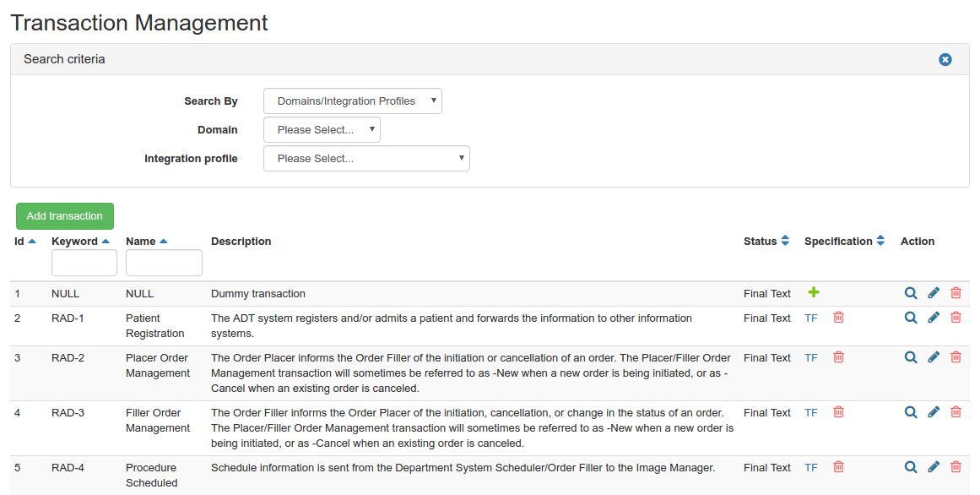This screenshot has height=495, width=980.
Task: Edit the RAD-1 transaction with pencil icon
Action: [x=934, y=318]
